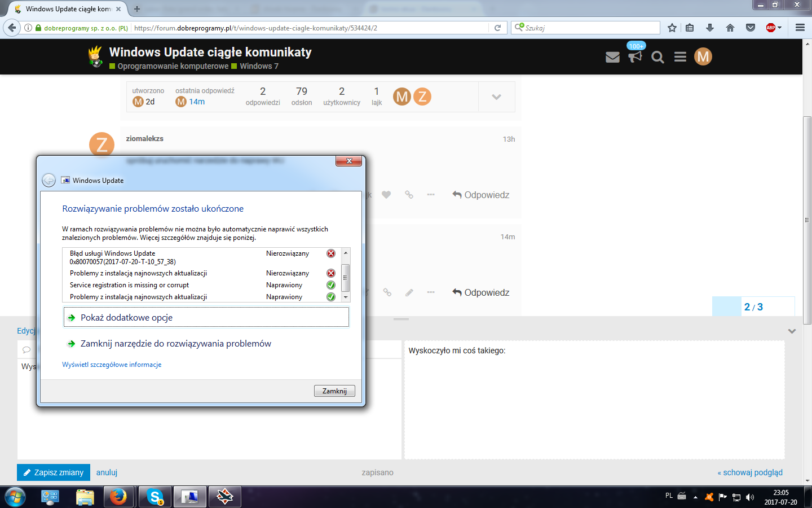This screenshot has height=508, width=812.
Task: Show more actions on the 14m post
Action: 431,292
